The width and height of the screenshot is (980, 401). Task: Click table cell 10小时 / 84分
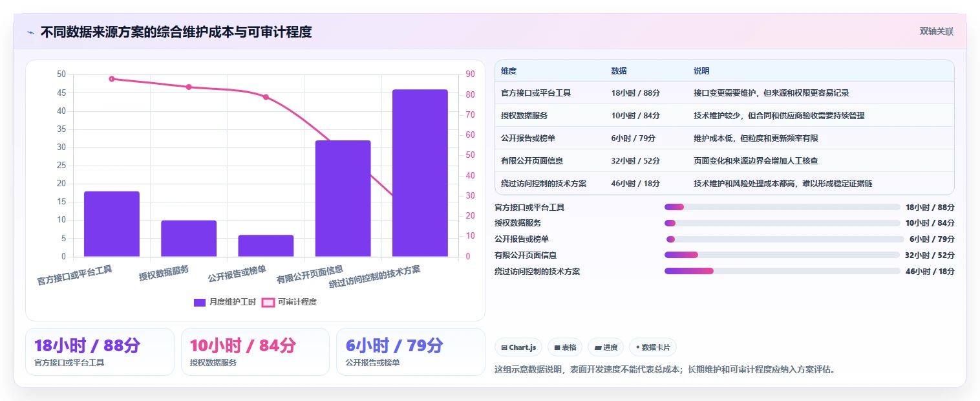click(635, 116)
